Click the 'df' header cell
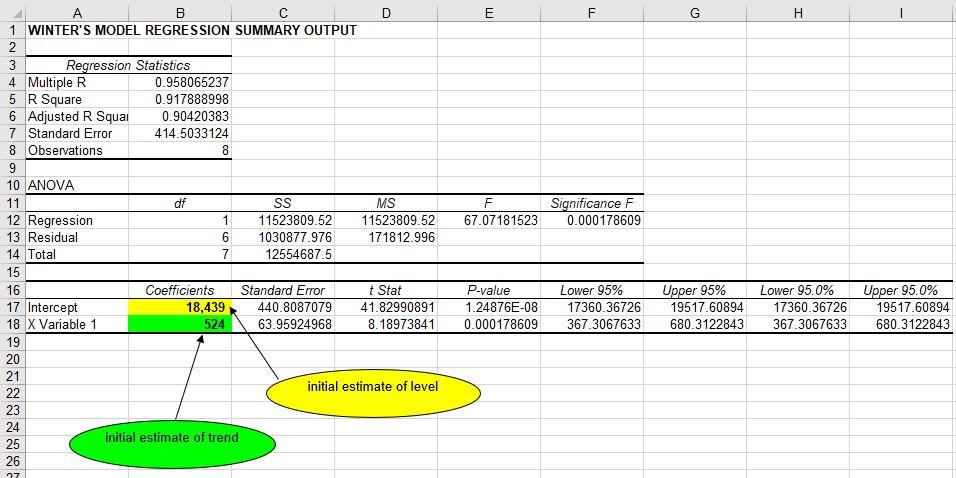 click(180, 203)
